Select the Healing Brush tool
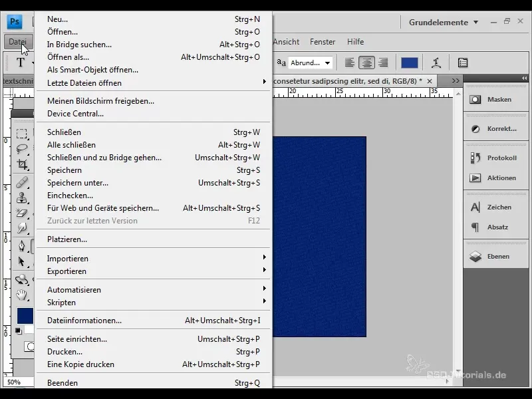The image size is (532, 399). (22, 182)
